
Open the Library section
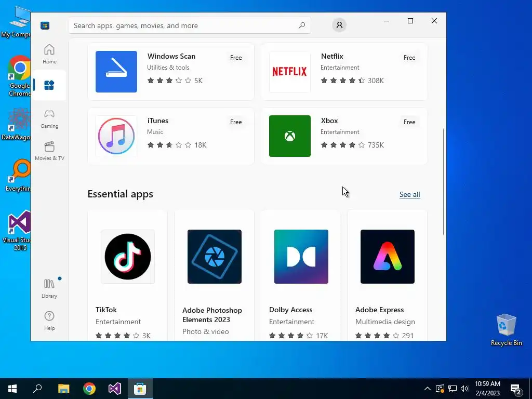click(49, 288)
